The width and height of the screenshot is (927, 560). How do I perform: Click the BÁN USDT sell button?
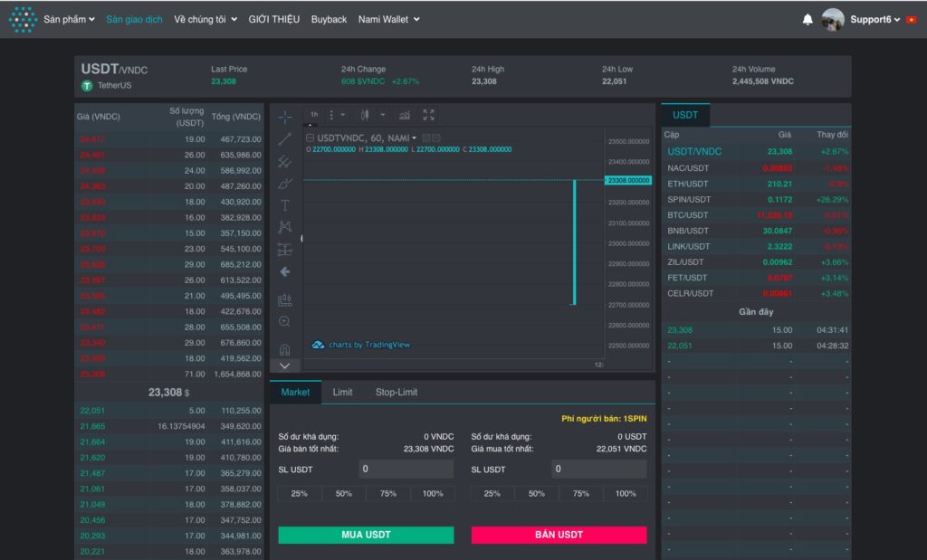[559, 535]
